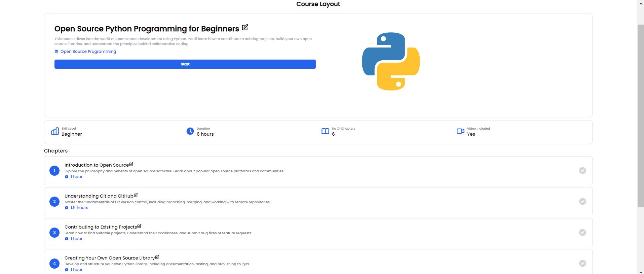Image resolution: width=644 pixels, height=274 pixels.
Task: Click the page scrollbar down arrow
Action: [641, 272]
